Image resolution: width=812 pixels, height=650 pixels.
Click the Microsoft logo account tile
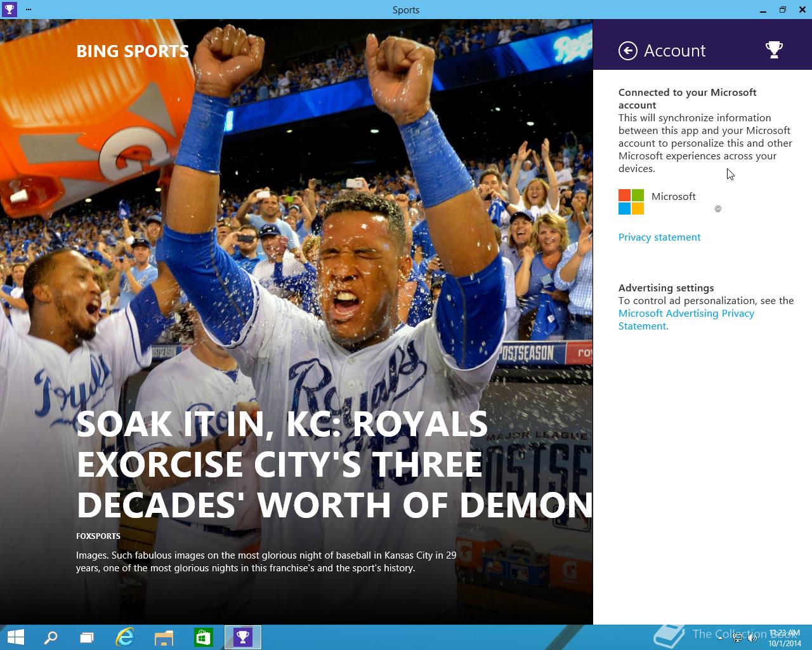(x=631, y=202)
